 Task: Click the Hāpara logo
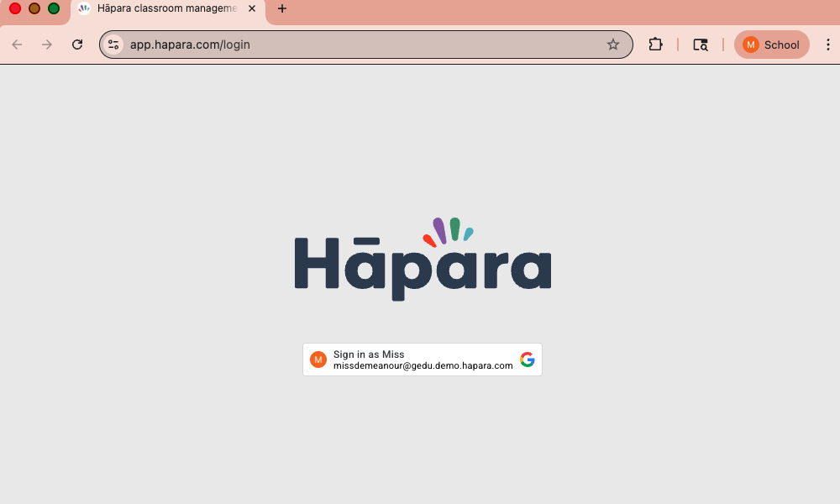click(423, 260)
